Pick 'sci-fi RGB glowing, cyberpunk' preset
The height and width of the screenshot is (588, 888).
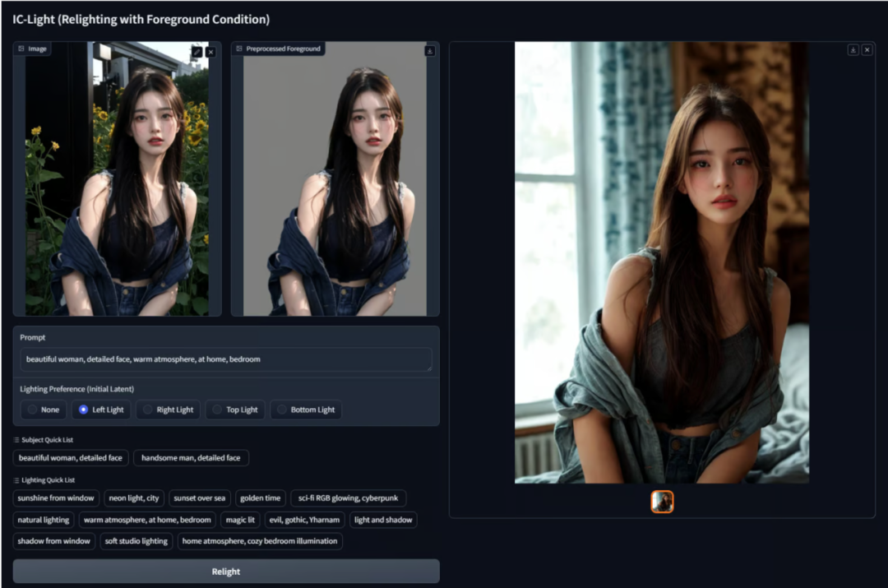point(349,498)
